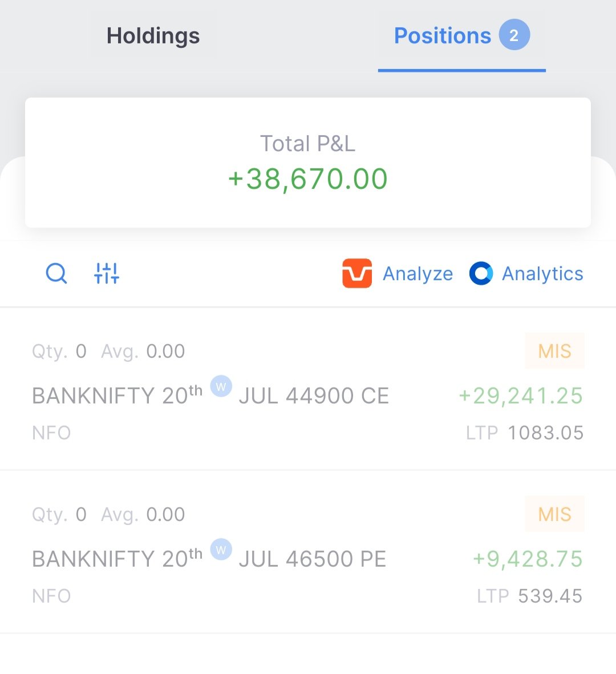The image size is (616, 674).
Task: Tap the MIS tag on 44900 CE position
Action: click(554, 351)
